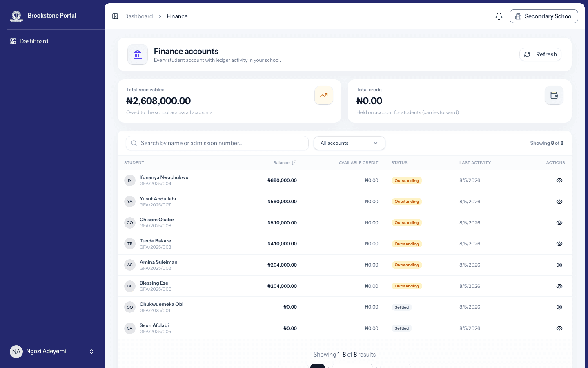Open student Yusuf Abdullahi
The image size is (588, 368).
pyautogui.click(x=158, y=199)
